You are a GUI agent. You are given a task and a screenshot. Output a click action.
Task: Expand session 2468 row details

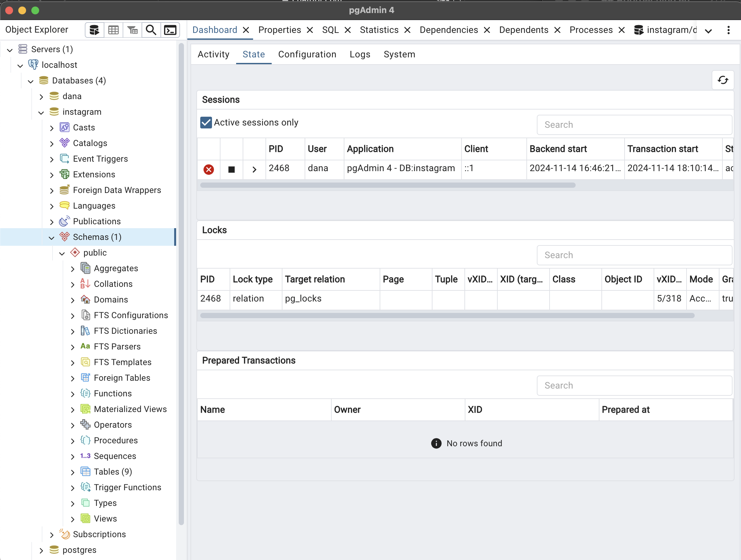[x=254, y=169]
